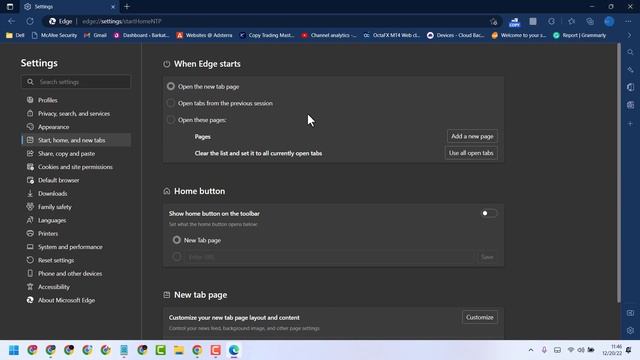Open McAfee Security bookmark

click(54, 36)
